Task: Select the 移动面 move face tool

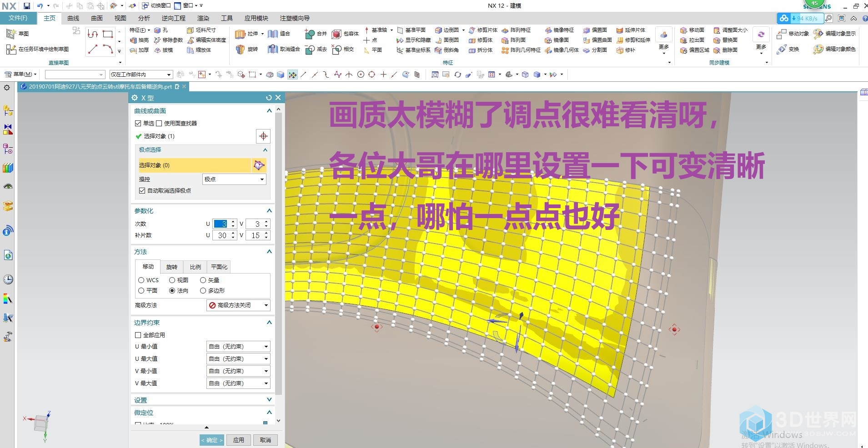Action: (x=692, y=30)
